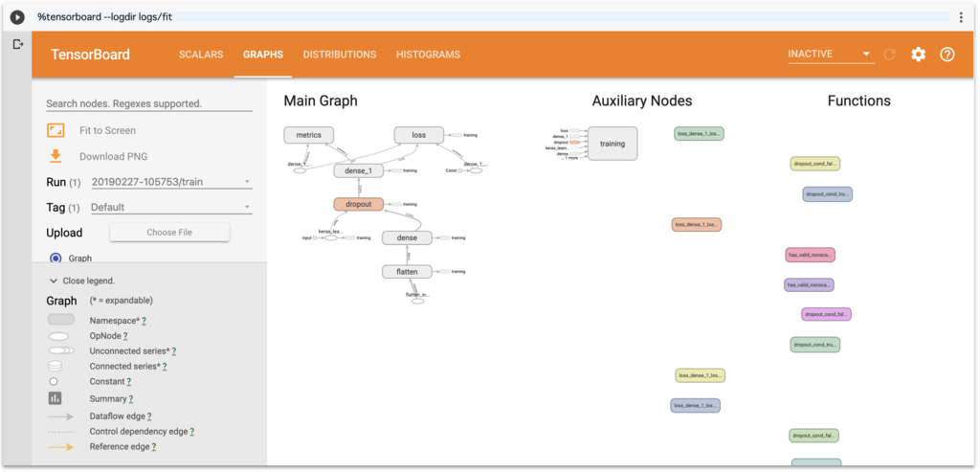Screen dimensions: 980x472
Task: Open the notebook cell options menu
Action: click(x=961, y=17)
